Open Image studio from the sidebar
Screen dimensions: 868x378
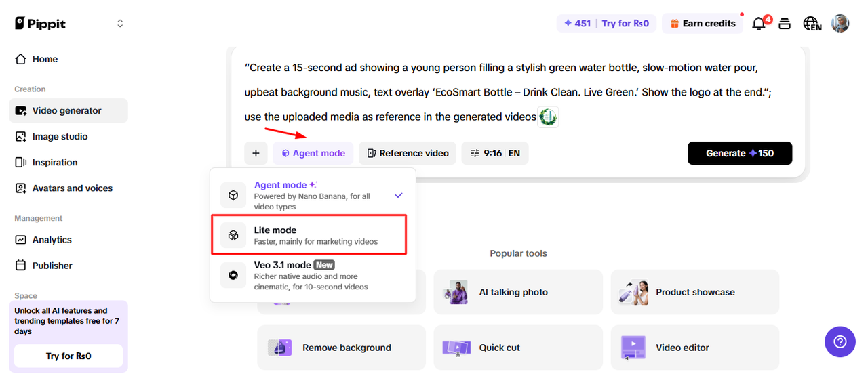(x=60, y=136)
